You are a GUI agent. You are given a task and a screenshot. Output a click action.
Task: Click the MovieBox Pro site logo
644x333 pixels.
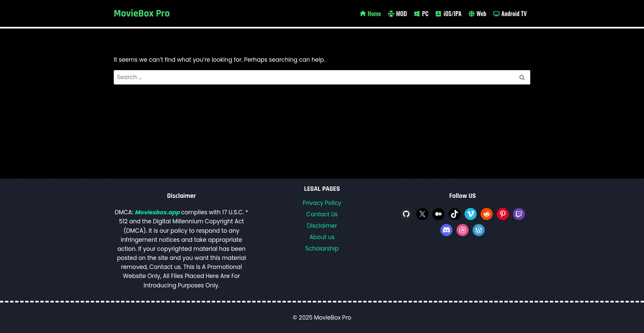pos(142,13)
